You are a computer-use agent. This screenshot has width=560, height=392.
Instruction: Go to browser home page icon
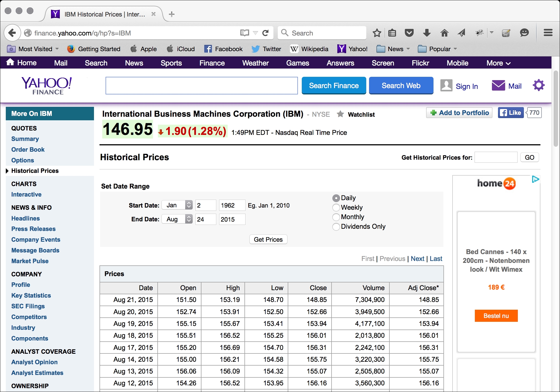(x=444, y=33)
